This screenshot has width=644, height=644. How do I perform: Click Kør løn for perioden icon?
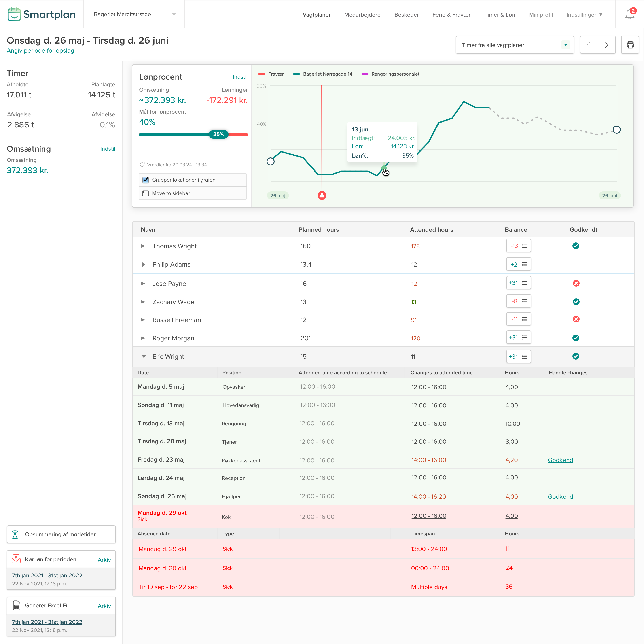point(16,559)
